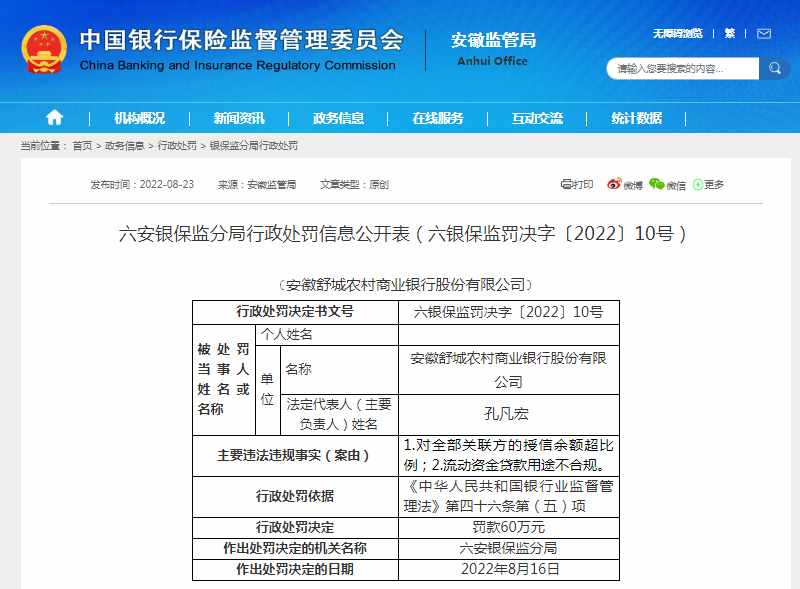
Task: Click 安徽监管局 Anhui Office title
Action: point(493,48)
